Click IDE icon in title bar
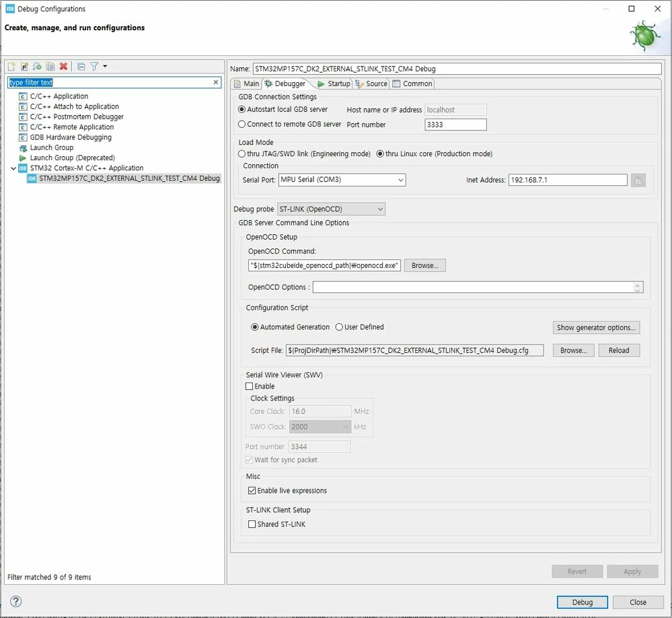The width and height of the screenshot is (672, 618). [10, 9]
